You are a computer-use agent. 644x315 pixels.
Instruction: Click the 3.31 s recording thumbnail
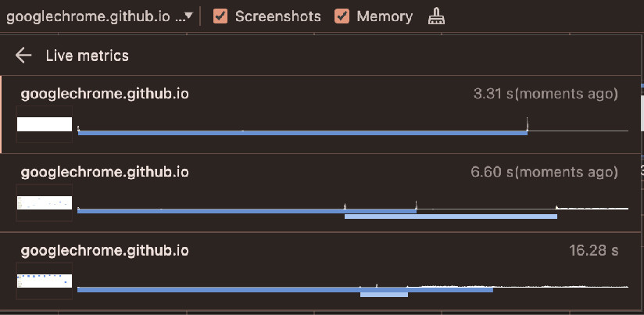45,125
